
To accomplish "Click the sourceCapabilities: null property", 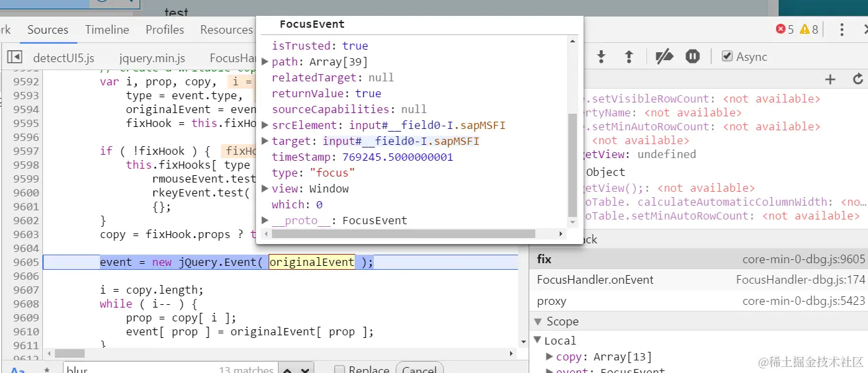I will click(349, 109).
